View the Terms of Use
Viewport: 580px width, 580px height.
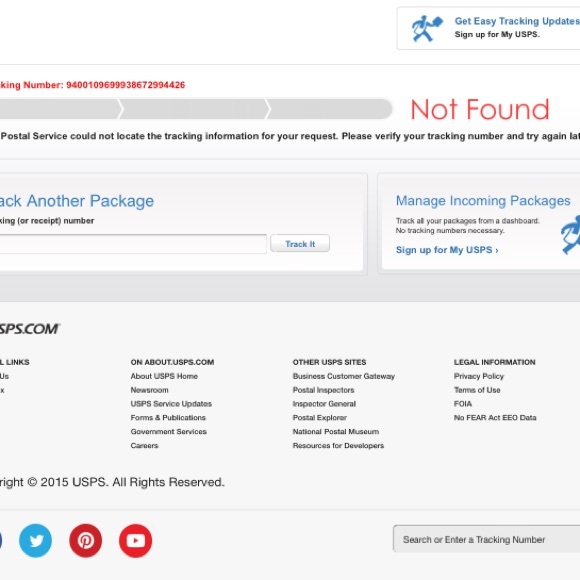tap(477, 390)
